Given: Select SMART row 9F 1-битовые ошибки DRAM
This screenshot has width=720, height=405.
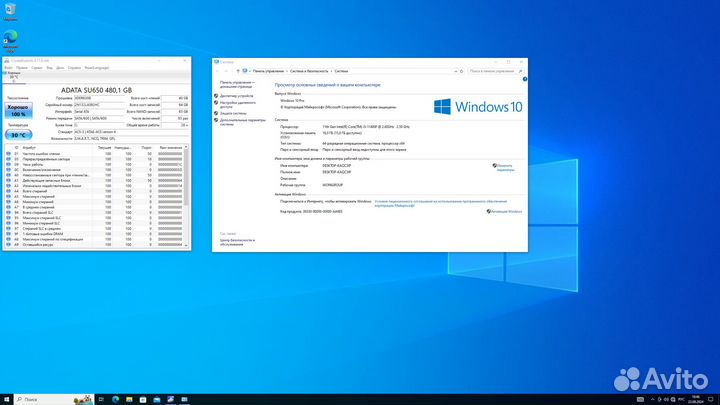Looking at the screenshot, I should tap(94, 234).
